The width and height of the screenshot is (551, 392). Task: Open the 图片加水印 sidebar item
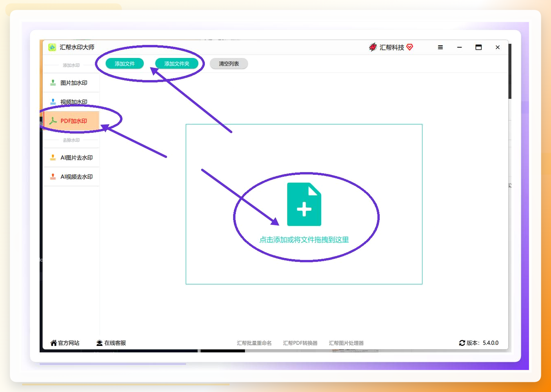pyautogui.click(x=71, y=83)
